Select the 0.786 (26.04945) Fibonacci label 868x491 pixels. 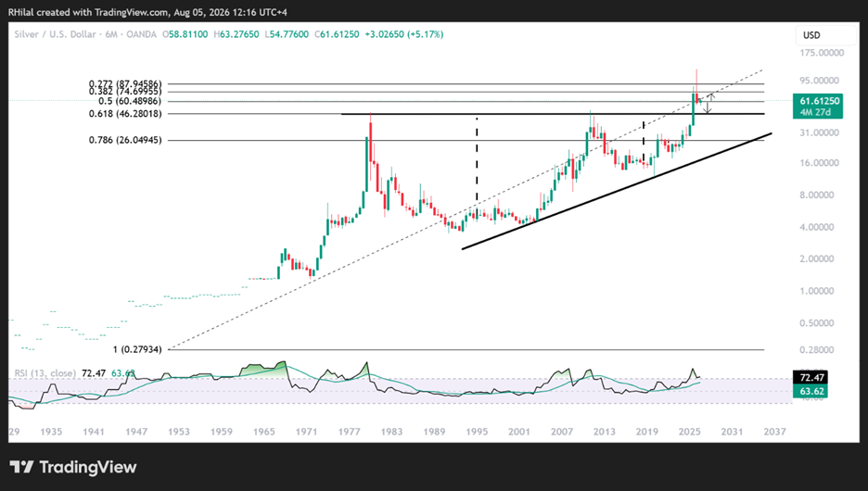click(125, 141)
